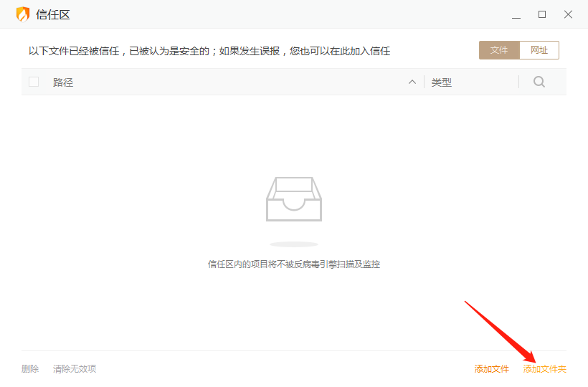This screenshot has width=588, height=387.
Task: Click the empty tray placeholder icon
Action: pos(294,199)
